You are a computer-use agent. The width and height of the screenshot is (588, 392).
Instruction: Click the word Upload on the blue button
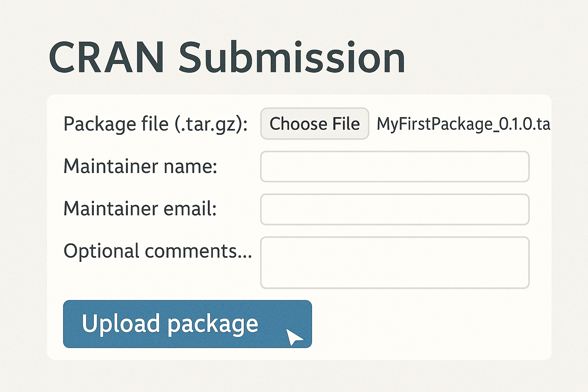[x=121, y=324]
